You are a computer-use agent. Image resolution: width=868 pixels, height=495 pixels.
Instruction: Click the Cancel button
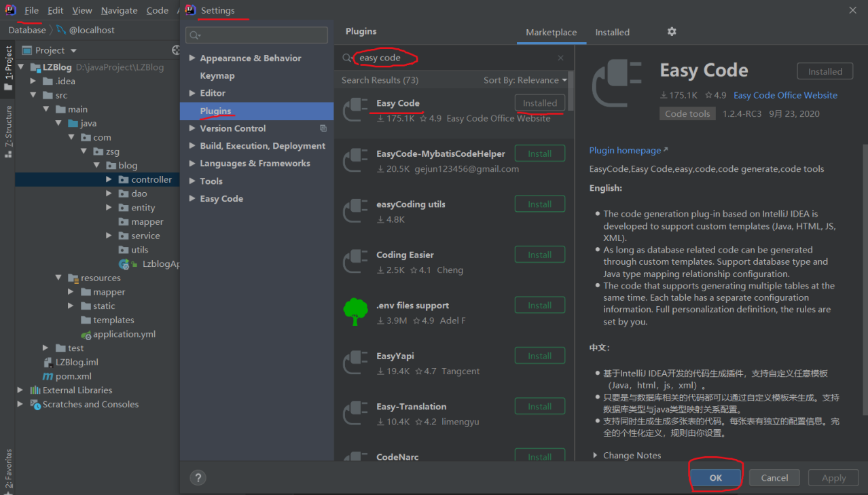tap(774, 478)
